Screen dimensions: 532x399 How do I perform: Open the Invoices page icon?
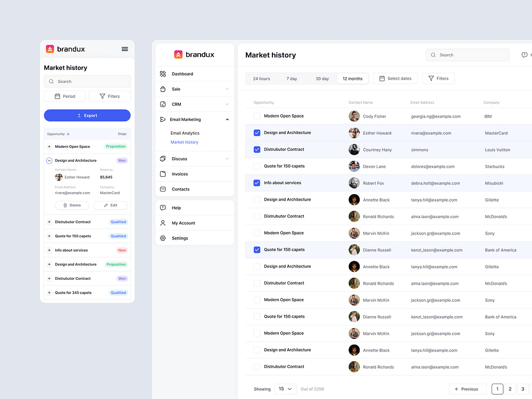pyautogui.click(x=163, y=174)
